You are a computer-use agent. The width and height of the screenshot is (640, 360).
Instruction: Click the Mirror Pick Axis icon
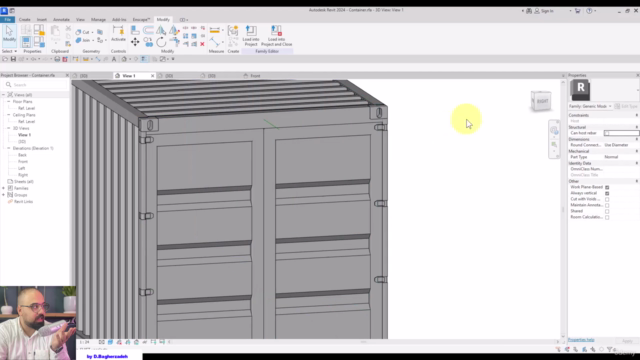click(161, 30)
